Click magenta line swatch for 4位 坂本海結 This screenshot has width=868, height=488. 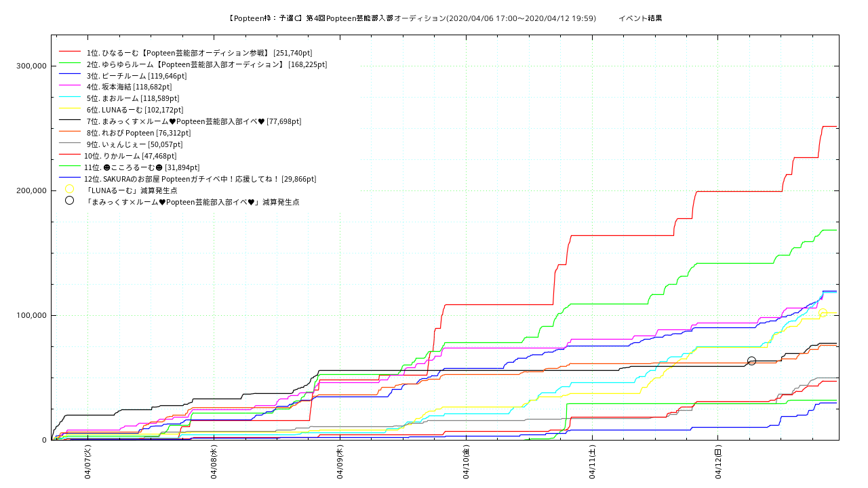pyautogui.click(x=70, y=87)
